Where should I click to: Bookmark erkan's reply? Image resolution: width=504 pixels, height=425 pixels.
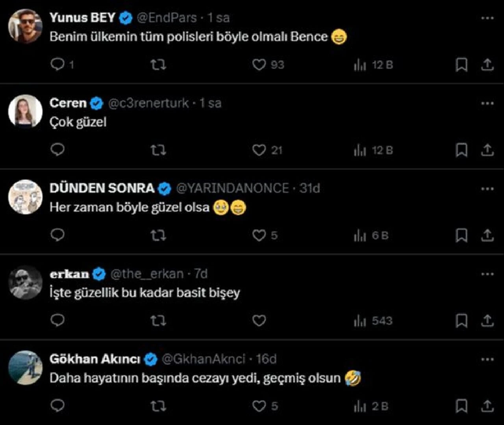(462, 321)
